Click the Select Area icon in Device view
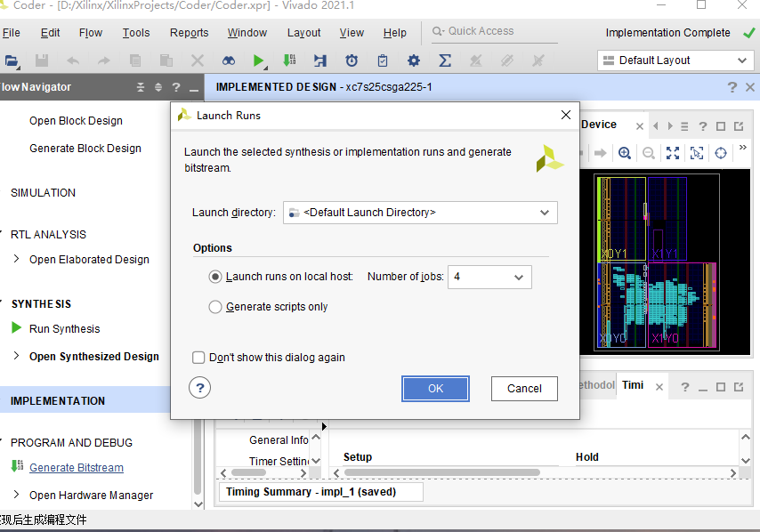760x532 pixels. click(x=697, y=153)
